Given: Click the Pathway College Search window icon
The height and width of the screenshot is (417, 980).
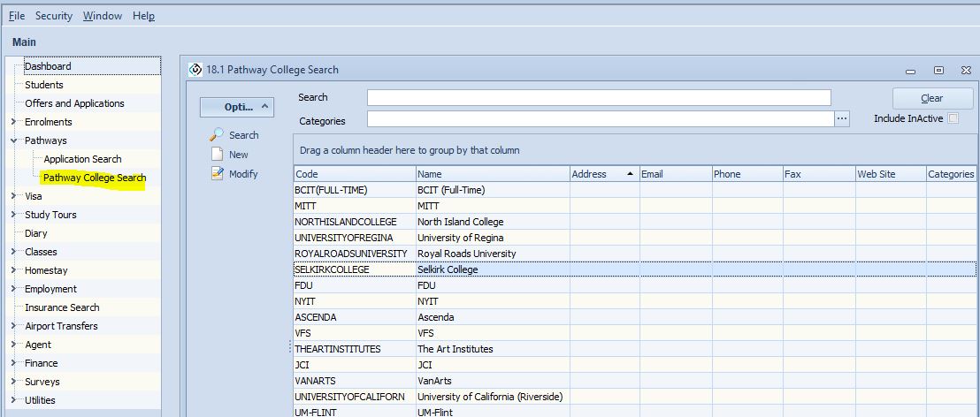Looking at the screenshot, I should pyautogui.click(x=195, y=70).
